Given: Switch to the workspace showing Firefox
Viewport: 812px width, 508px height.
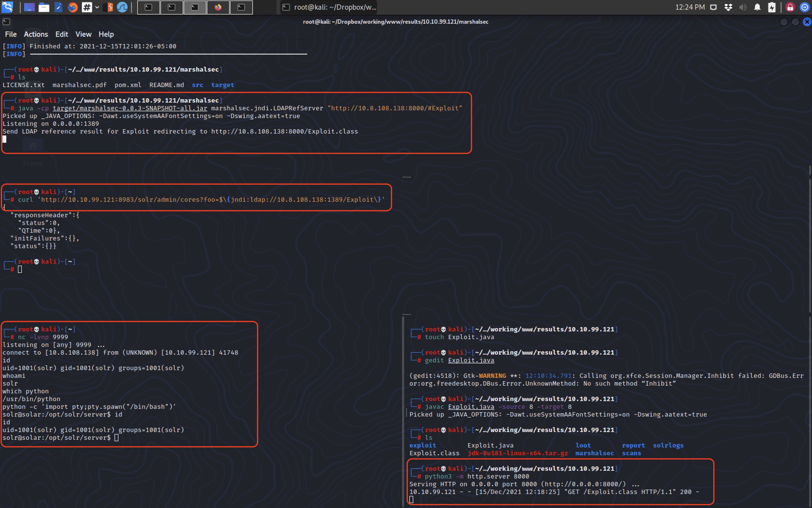Looking at the screenshot, I should [218, 7].
